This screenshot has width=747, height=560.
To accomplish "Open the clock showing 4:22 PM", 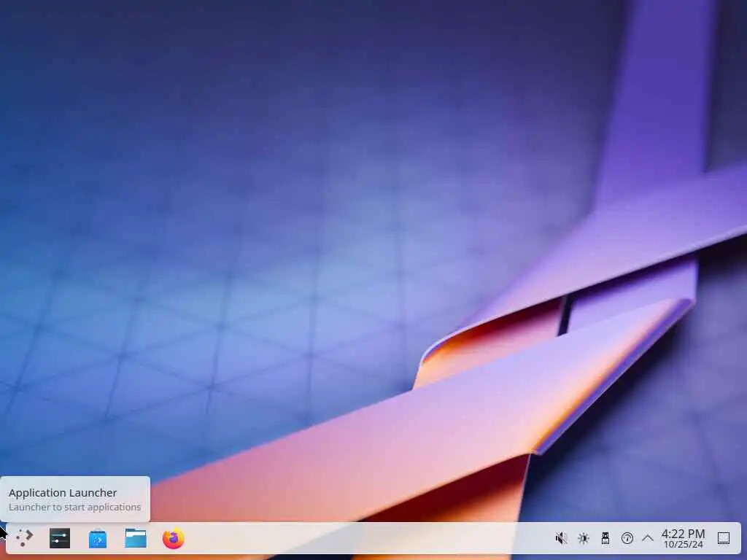I will tap(683, 538).
